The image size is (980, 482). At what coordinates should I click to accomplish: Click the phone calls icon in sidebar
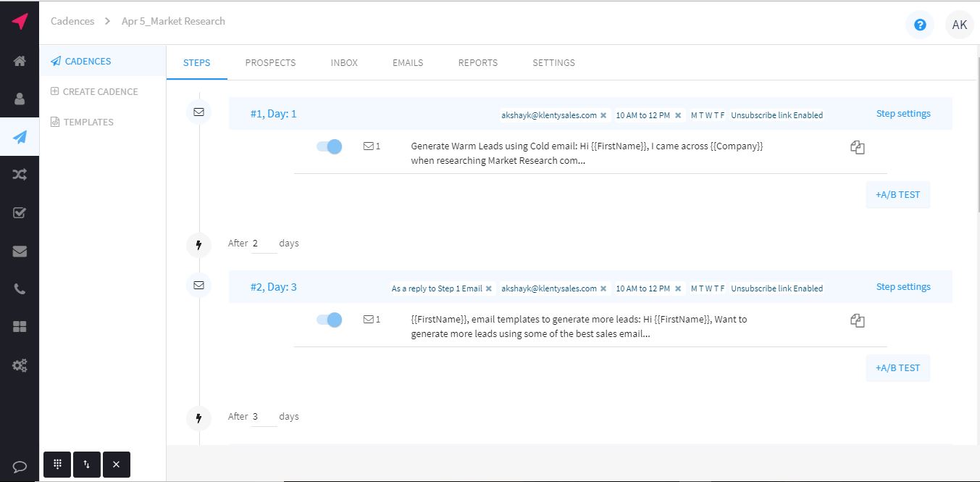click(x=20, y=289)
